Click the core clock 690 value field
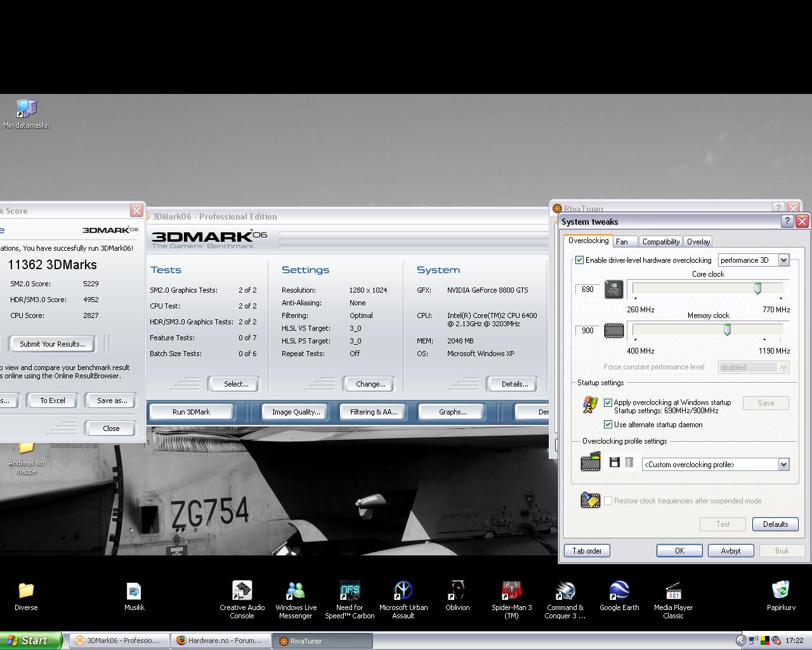Screen dimensions: 812x650 point(588,289)
